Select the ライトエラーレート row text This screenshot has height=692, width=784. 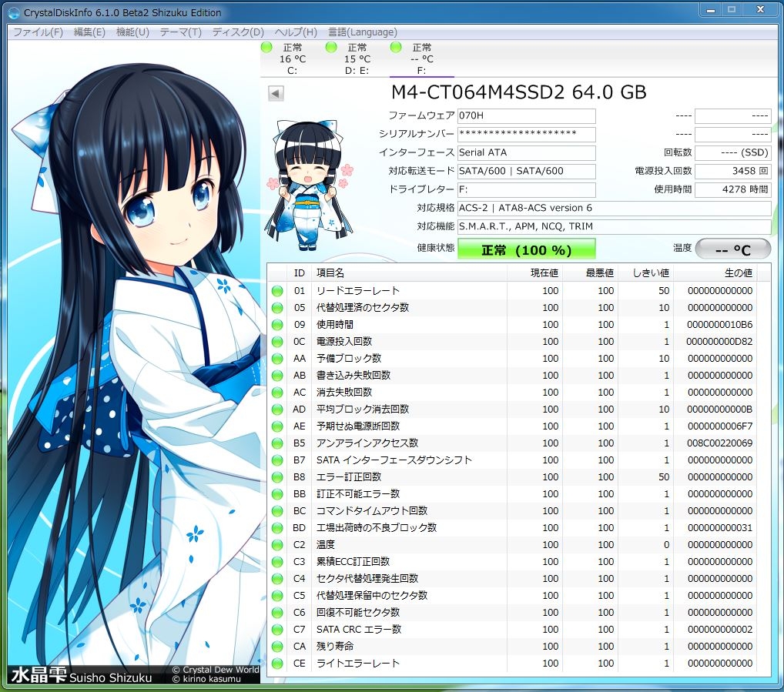[358, 664]
